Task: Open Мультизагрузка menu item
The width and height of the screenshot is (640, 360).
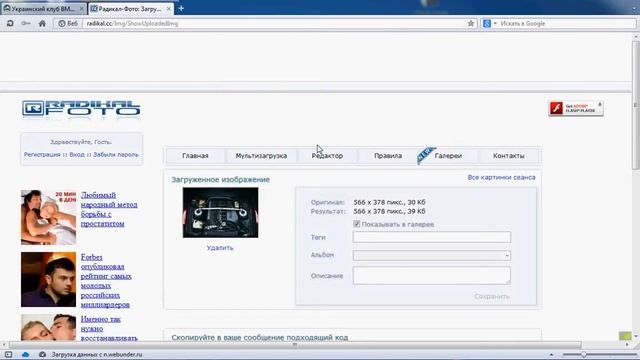Action: [261, 156]
